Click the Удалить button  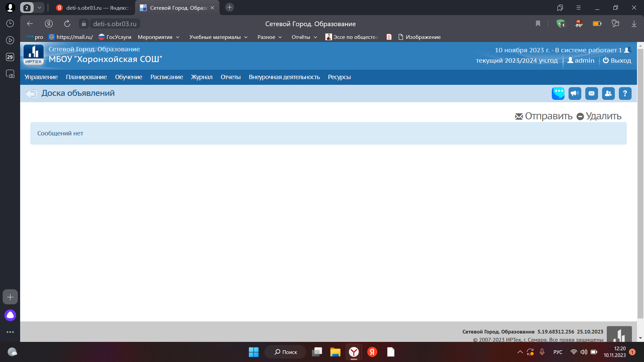(599, 116)
